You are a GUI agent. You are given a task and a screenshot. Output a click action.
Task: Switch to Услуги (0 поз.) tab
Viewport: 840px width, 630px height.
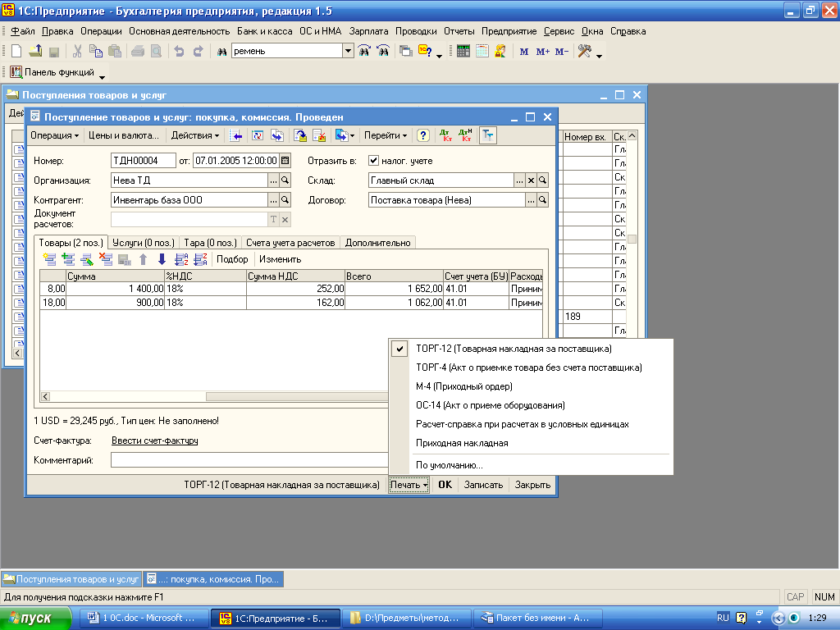tap(144, 243)
